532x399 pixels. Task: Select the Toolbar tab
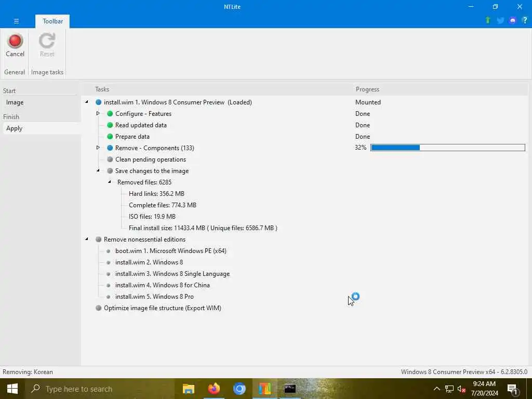(52, 21)
